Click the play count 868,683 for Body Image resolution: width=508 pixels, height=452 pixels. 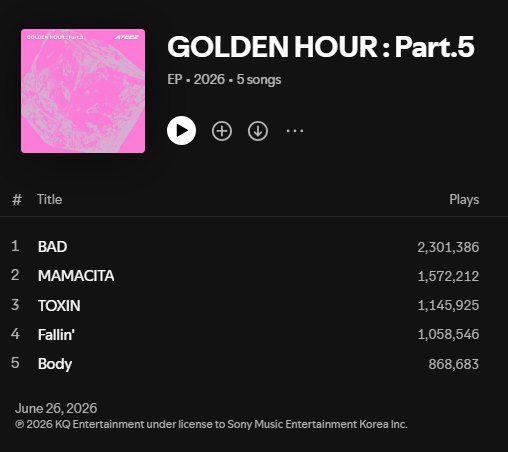[x=454, y=364]
